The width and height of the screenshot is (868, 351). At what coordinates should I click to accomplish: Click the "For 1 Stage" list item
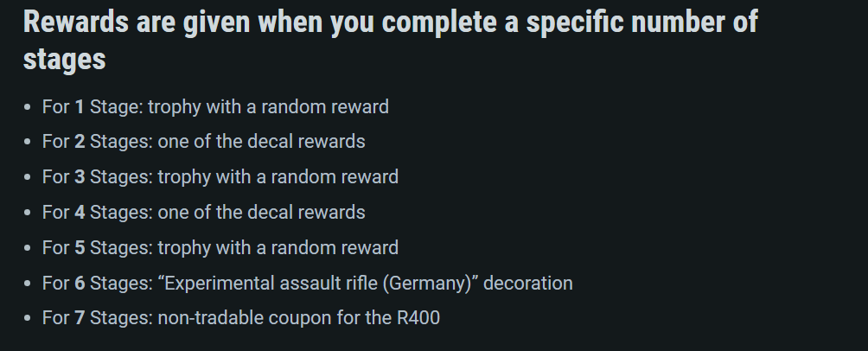(x=215, y=107)
